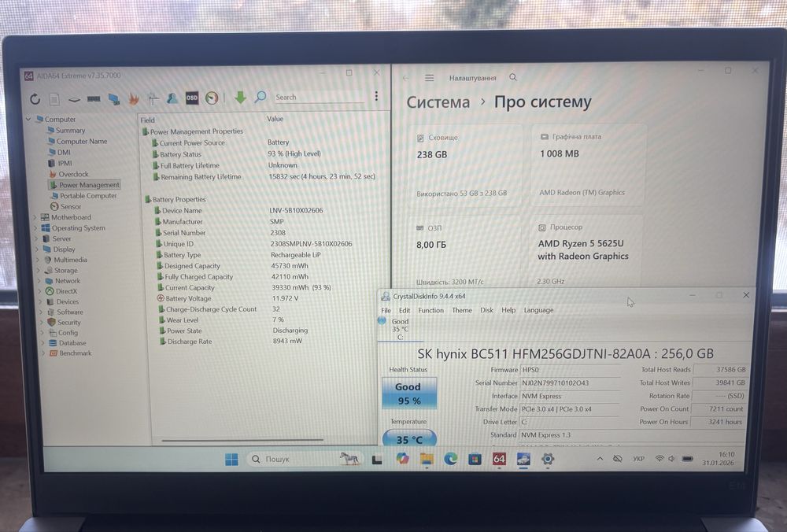Switch to CrystalDiskInfo taskbar icon

pos(523,459)
